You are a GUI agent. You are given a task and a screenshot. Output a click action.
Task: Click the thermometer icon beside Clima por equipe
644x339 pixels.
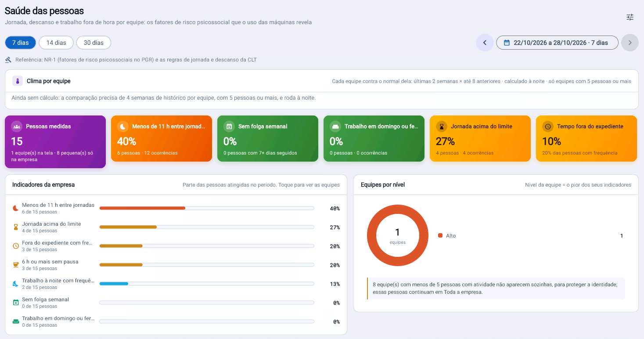pyautogui.click(x=18, y=81)
